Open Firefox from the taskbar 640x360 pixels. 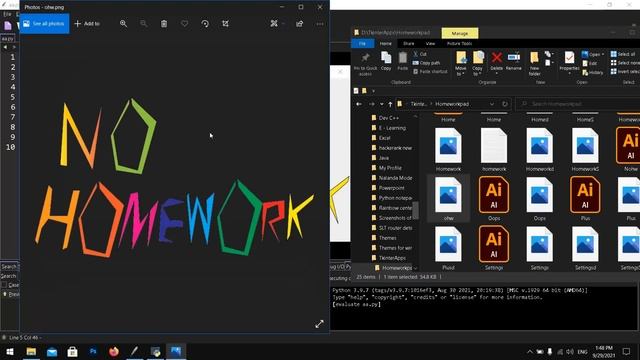[114, 351]
